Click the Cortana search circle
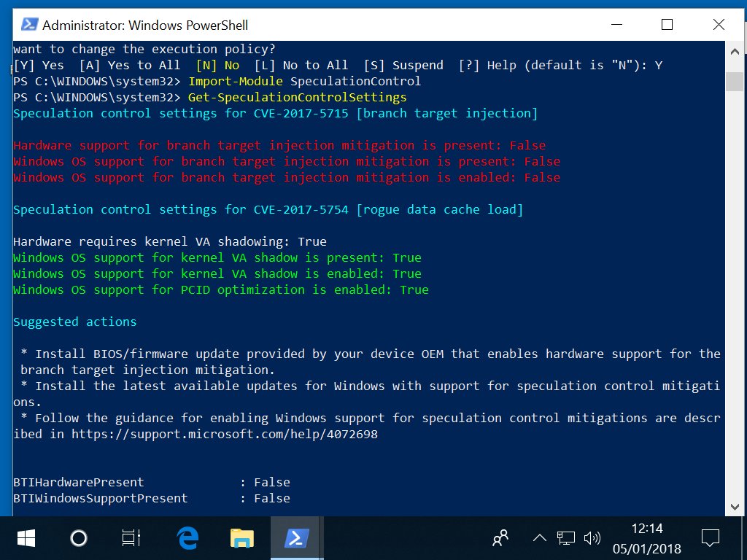 tap(78, 538)
